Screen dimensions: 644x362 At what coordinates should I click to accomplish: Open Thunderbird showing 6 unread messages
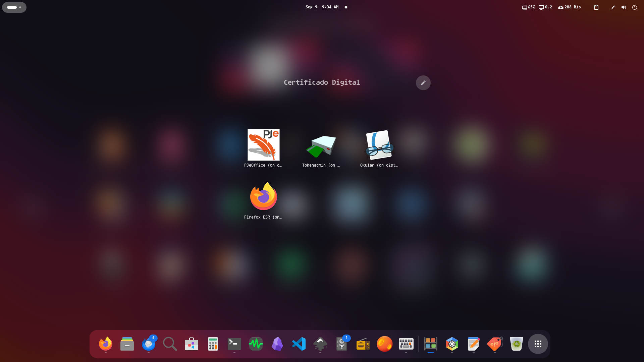[148, 344]
